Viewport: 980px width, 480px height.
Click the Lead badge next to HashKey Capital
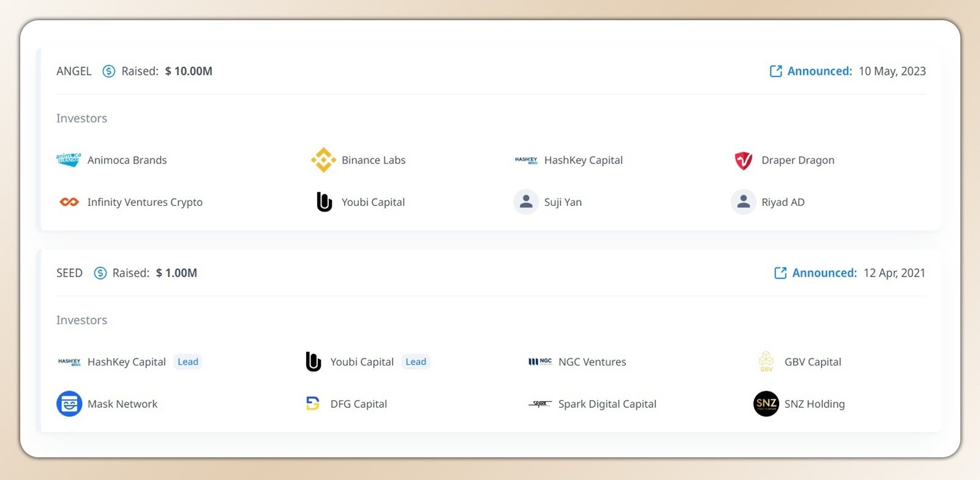point(188,362)
